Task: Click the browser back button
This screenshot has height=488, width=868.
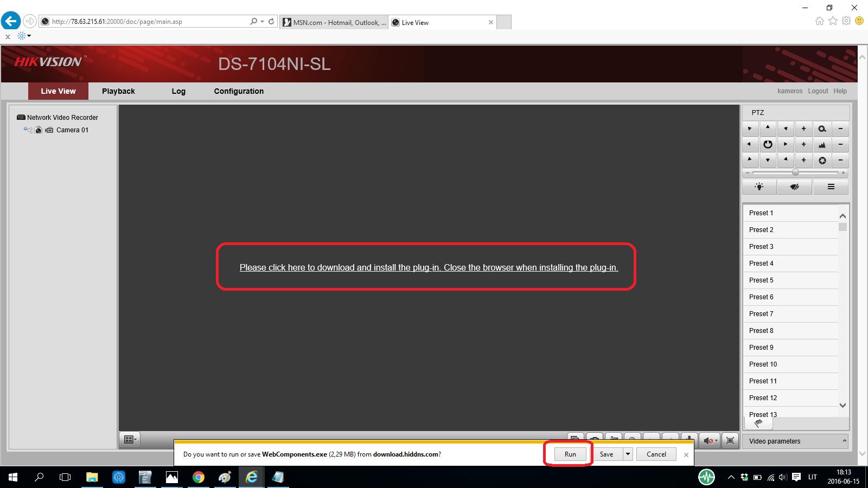Action: (x=11, y=21)
